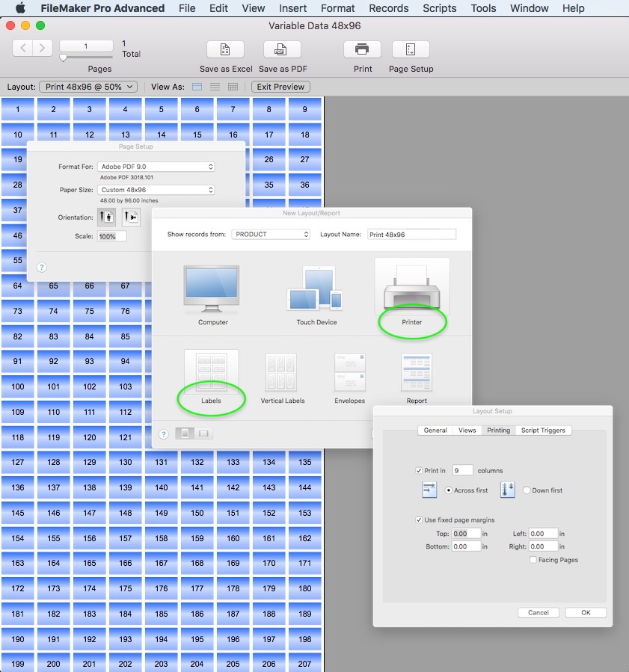Screen dimensions: 629x672
Task: Open the Scripts menu
Action: 440,8
